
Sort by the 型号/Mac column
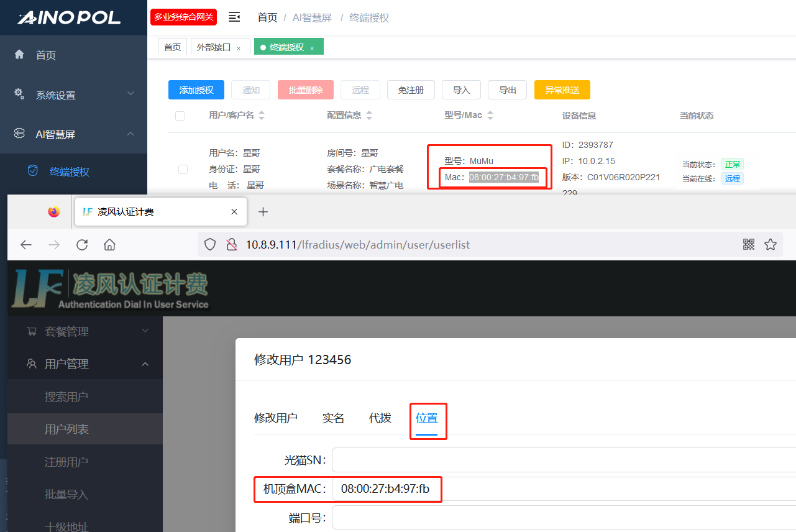coord(490,116)
